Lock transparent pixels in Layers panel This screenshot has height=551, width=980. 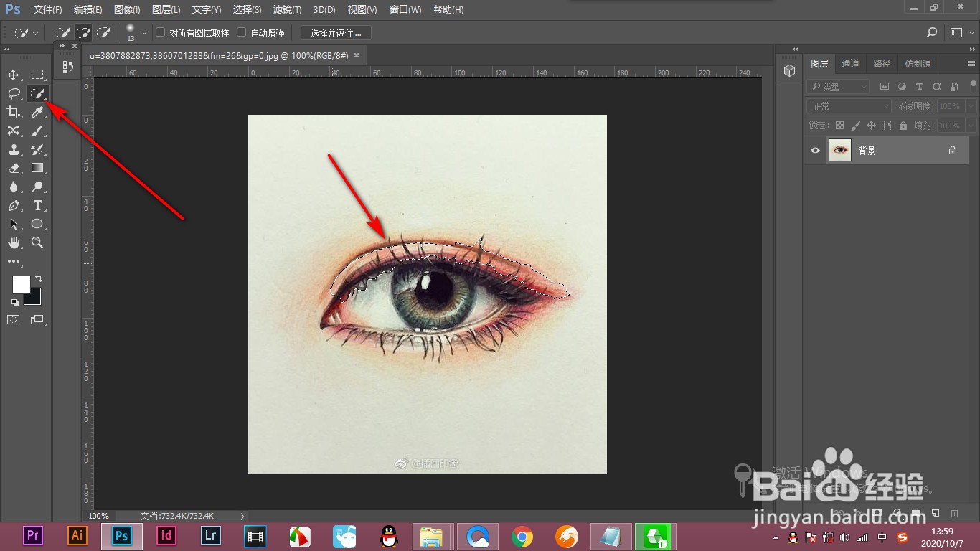[839, 125]
